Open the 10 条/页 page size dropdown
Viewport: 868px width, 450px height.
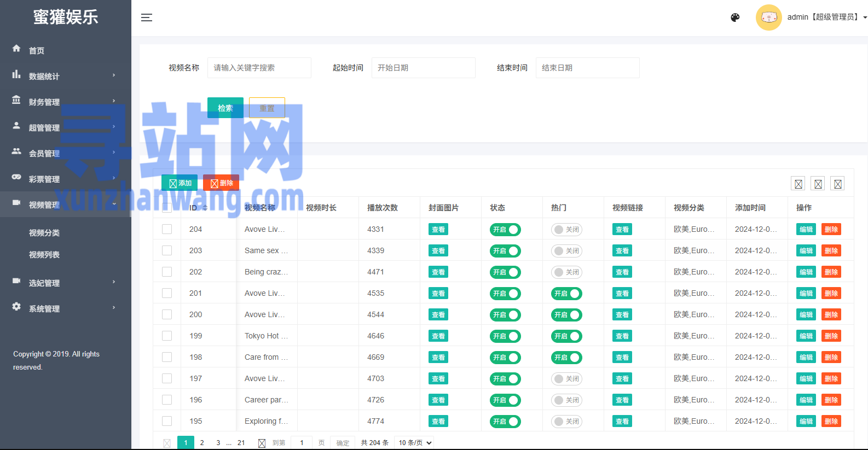pyautogui.click(x=415, y=442)
